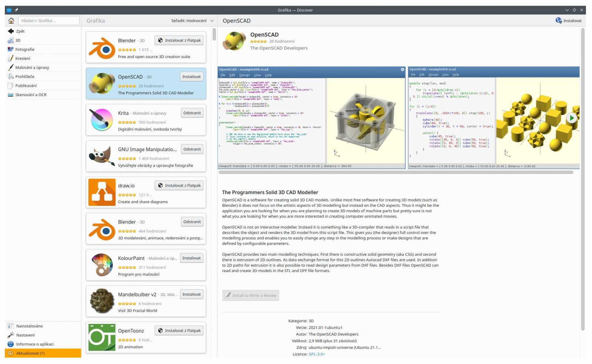Viewport: 592px width, 364px height.
Task: Click the OpenSCAD icon in the list card
Action: tap(102, 84)
